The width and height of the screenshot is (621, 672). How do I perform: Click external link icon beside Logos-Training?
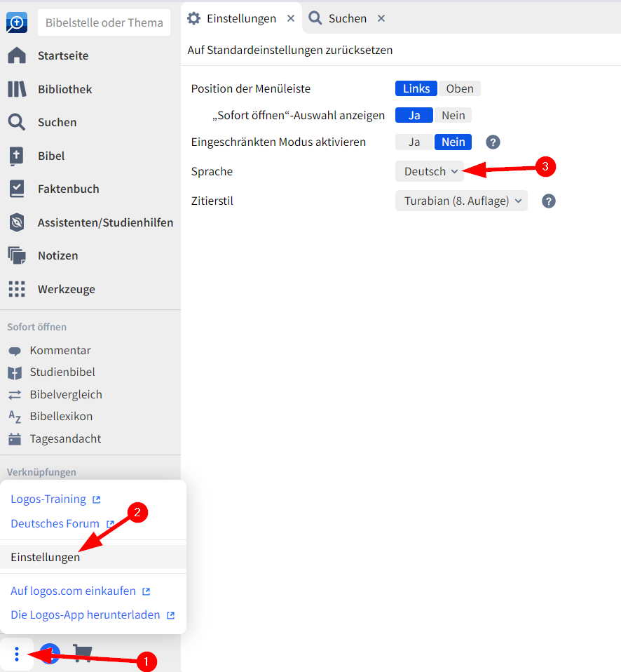pos(96,499)
